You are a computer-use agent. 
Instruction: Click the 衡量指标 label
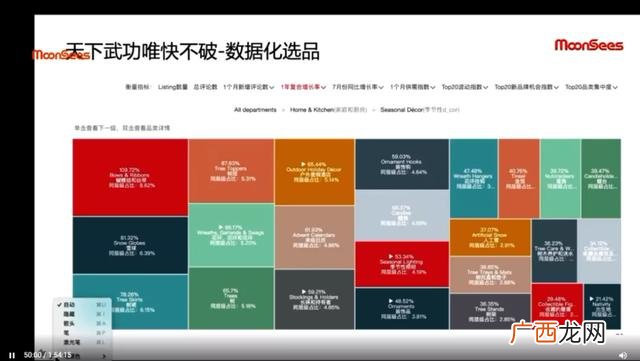(138, 87)
